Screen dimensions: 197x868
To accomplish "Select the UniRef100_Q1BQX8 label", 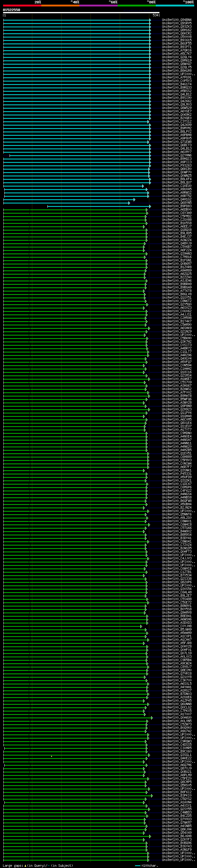I will tap(177, 230).
